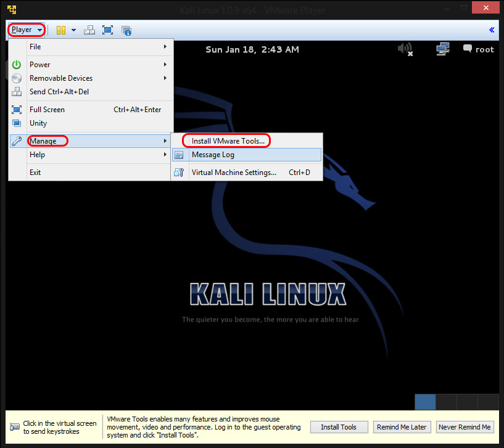The image size is (504, 448).
Task: Select Unity from the Player menu
Action: coord(91,123)
